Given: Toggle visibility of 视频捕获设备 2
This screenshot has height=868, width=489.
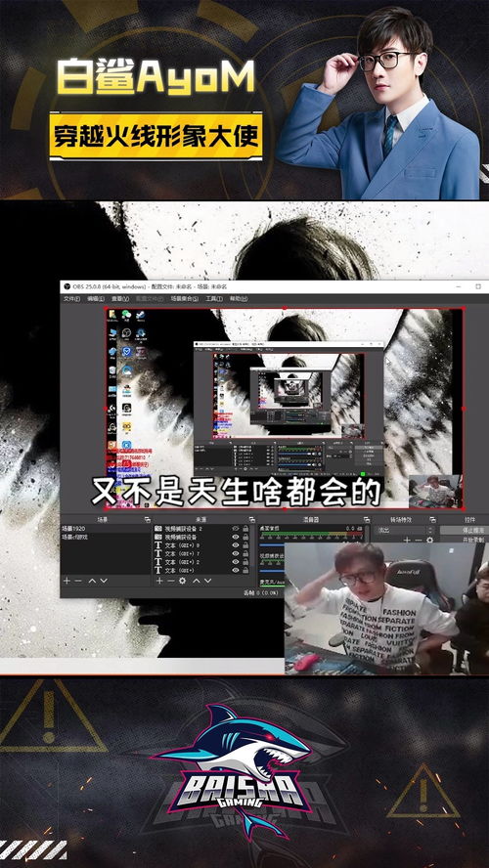Looking at the screenshot, I should [236, 529].
